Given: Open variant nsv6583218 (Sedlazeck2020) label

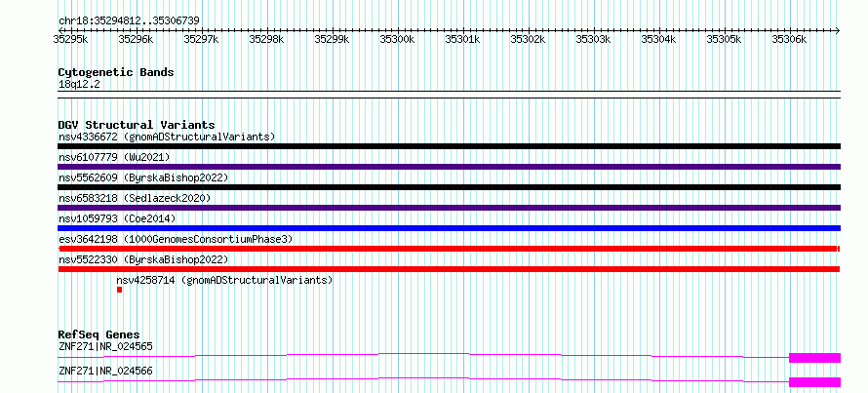Looking at the screenshot, I should 135,198.
